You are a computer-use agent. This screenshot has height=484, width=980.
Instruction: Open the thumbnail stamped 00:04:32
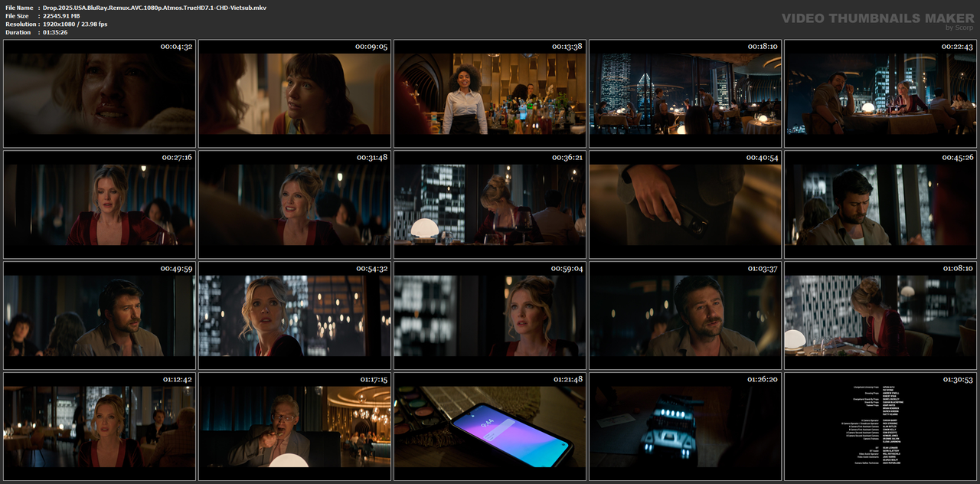[100, 93]
